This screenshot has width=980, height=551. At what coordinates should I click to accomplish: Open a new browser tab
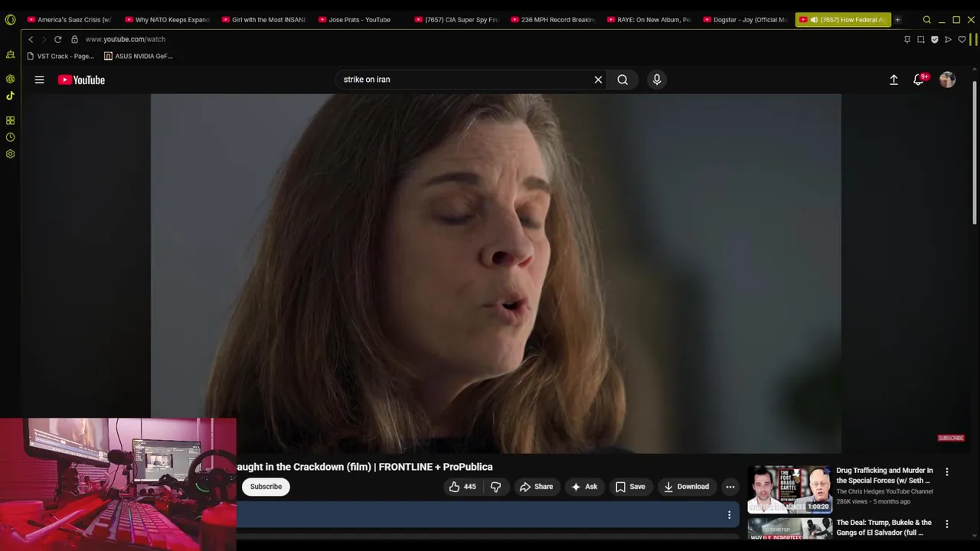click(897, 20)
